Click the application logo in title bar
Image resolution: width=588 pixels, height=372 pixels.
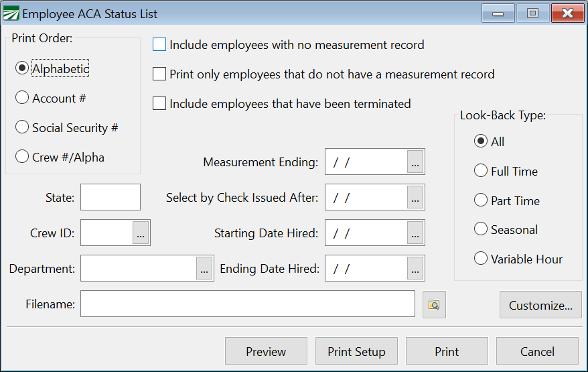11,14
